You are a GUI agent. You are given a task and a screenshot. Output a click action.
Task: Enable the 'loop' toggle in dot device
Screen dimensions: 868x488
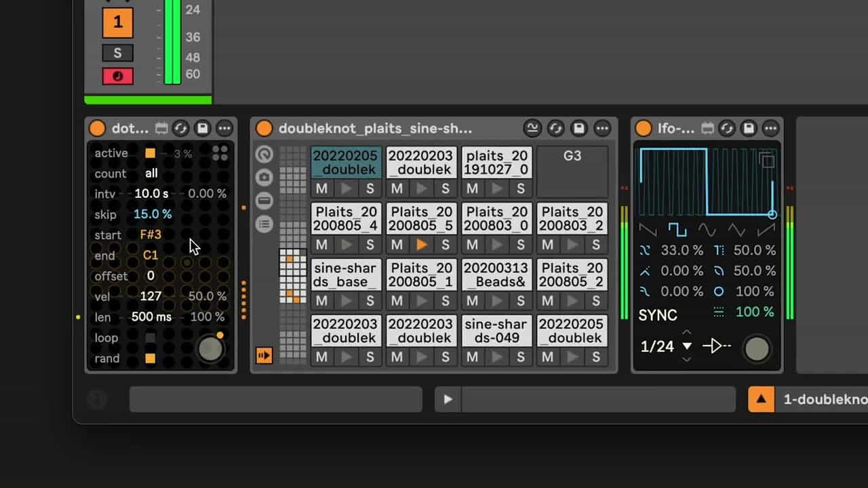[151, 338]
